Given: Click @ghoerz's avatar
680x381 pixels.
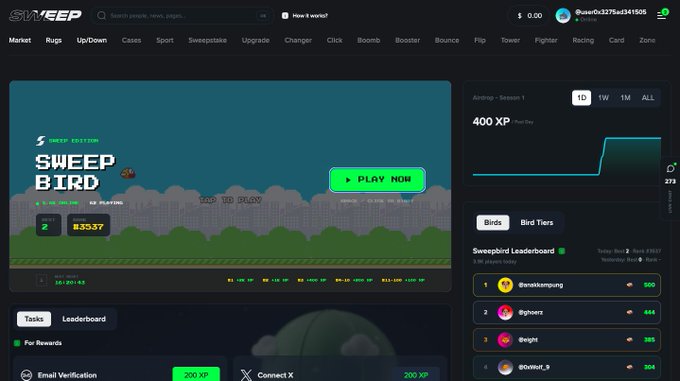Looking at the screenshot, I should (505, 312).
